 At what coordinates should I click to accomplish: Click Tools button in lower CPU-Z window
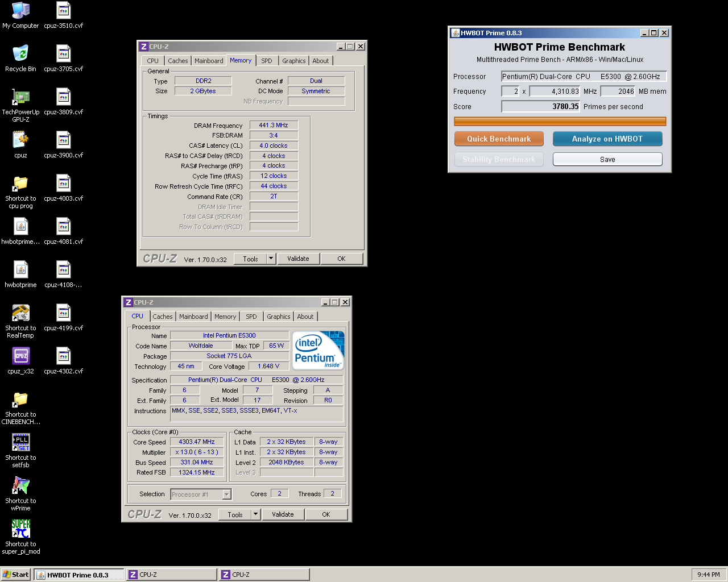point(235,514)
